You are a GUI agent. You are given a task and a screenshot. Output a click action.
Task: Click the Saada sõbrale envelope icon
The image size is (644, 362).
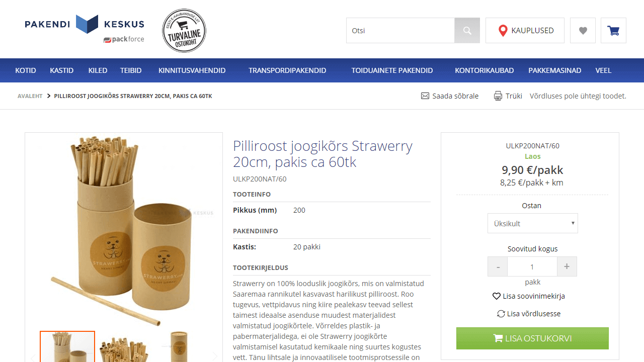click(x=425, y=96)
